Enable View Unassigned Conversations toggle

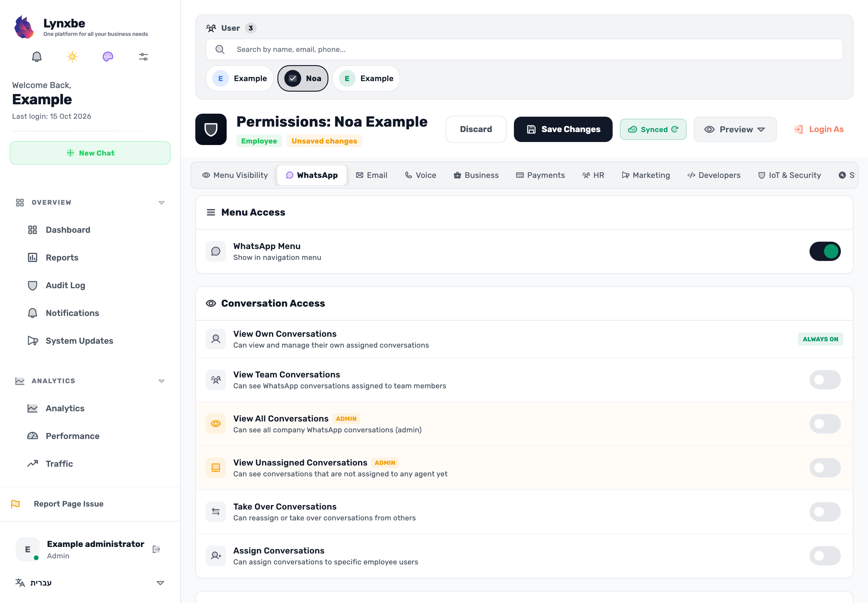[x=825, y=468]
